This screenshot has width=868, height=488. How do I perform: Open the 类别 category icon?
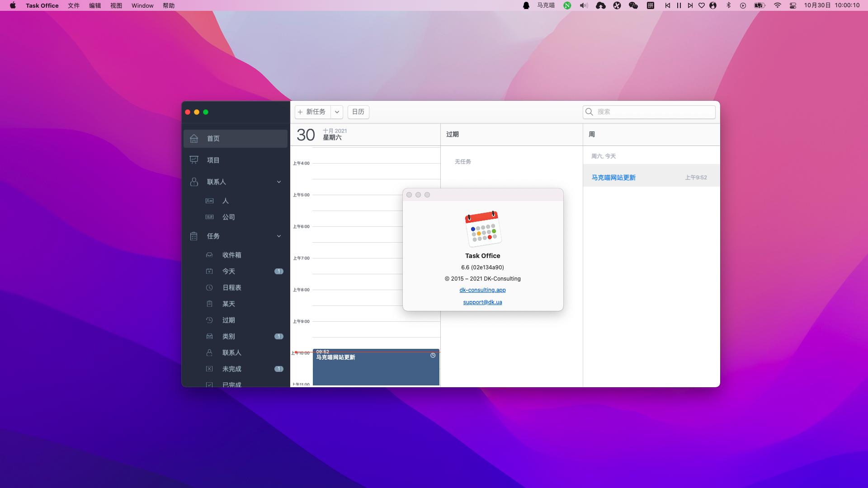[x=209, y=336]
